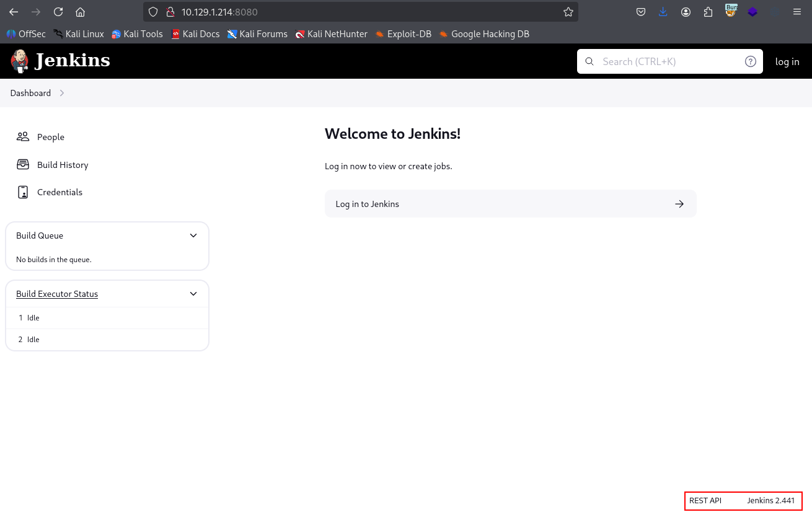The width and height of the screenshot is (812, 520).
Task: Open the REST API footer link
Action: 705,501
